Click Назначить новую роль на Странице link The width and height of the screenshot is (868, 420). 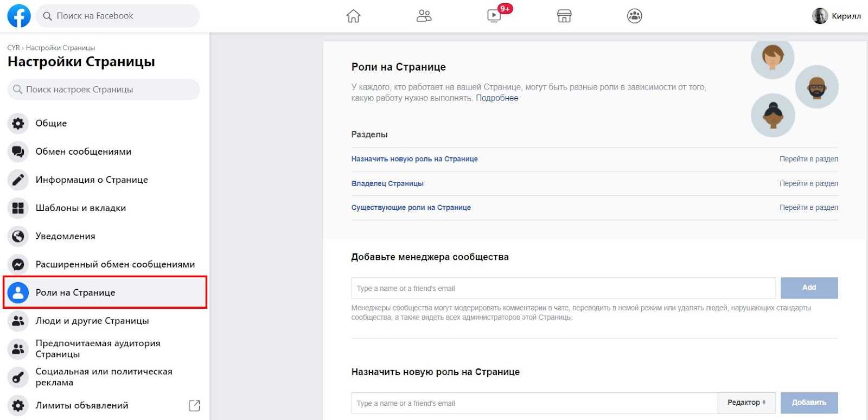(x=414, y=159)
